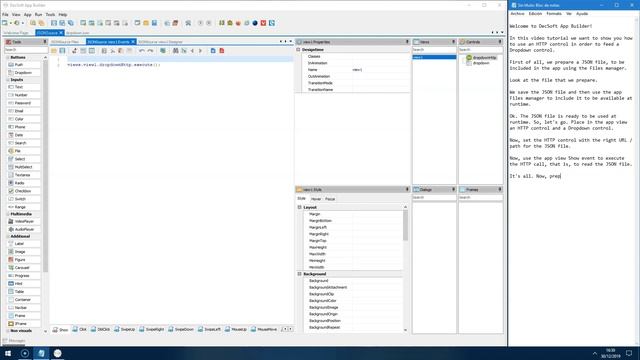The width and height of the screenshot is (640, 360).
Task: Add a Checkbox control from Tools panel
Action: point(24,191)
